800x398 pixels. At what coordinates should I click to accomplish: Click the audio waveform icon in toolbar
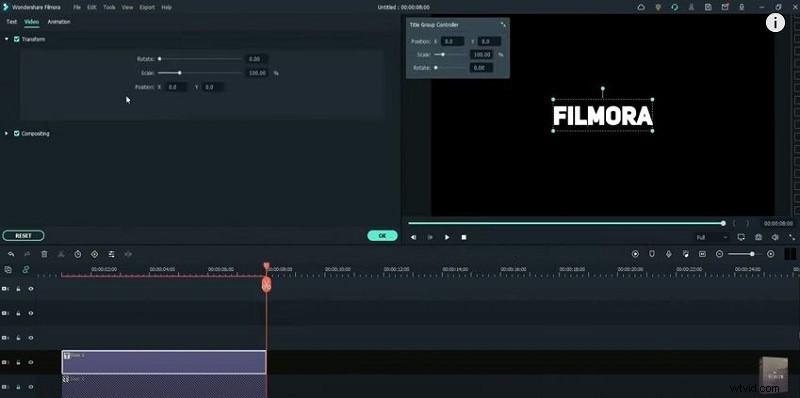tap(128, 254)
